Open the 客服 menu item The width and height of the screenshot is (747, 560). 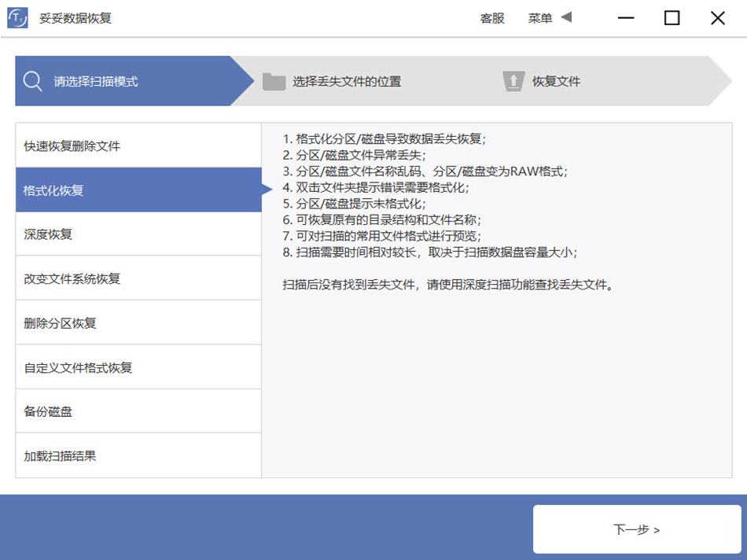(492, 18)
